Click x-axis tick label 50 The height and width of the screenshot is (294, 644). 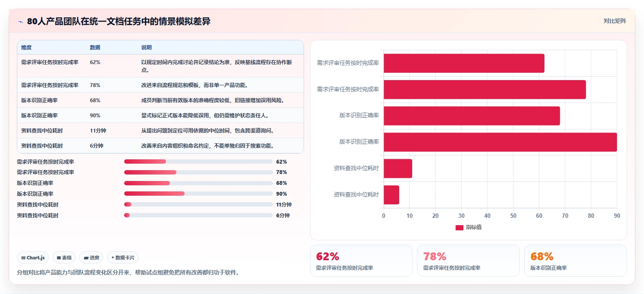pyautogui.click(x=513, y=216)
